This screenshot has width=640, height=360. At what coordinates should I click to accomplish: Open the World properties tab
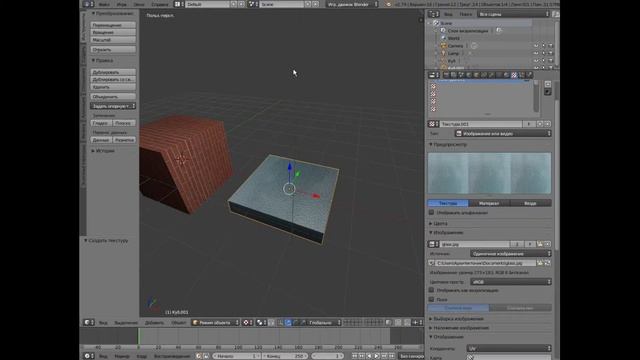[469, 75]
